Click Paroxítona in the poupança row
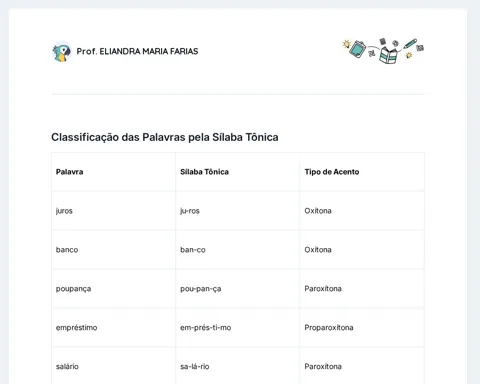Viewport: 480px width, 384px height. click(x=323, y=289)
